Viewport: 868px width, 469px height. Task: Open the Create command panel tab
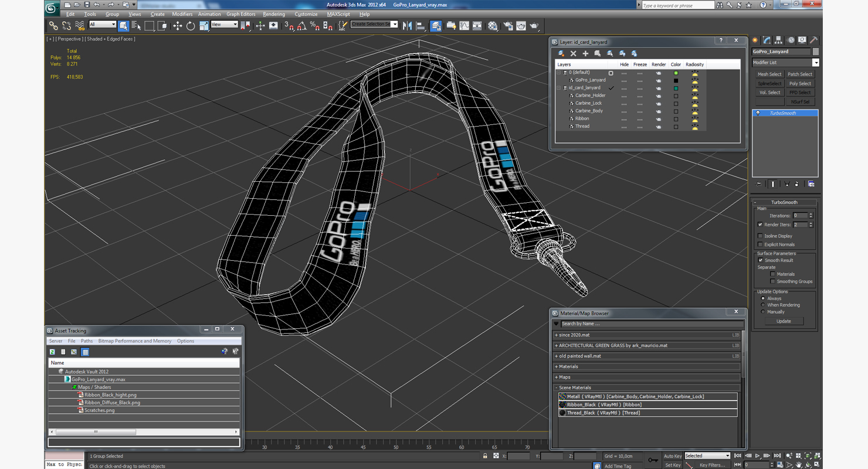click(755, 40)
